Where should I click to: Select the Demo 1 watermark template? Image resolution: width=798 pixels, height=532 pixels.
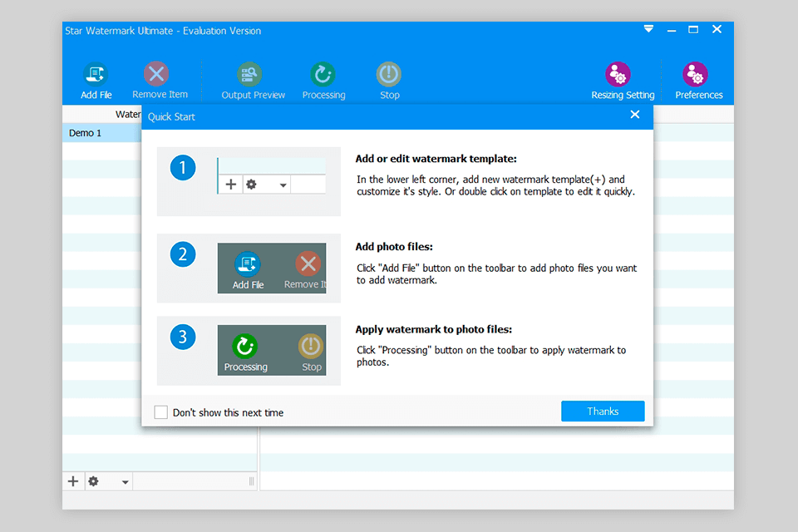tap(101, 133)
